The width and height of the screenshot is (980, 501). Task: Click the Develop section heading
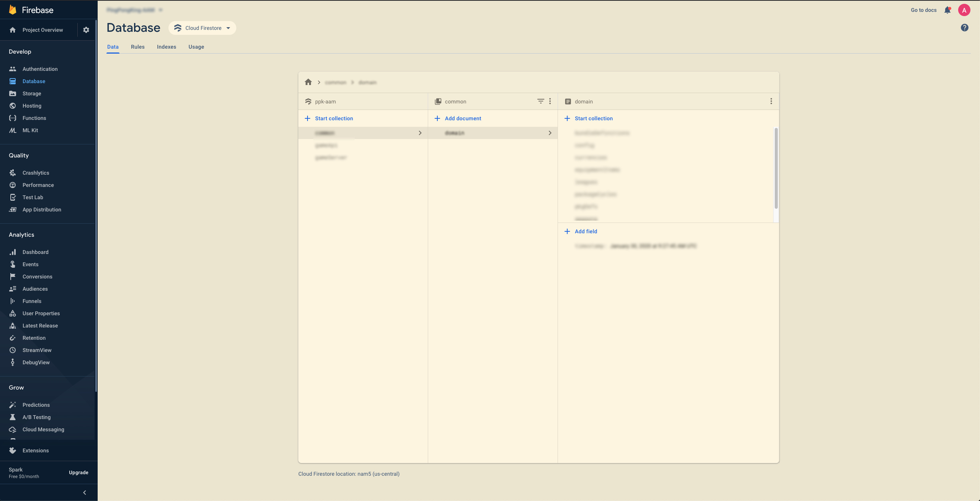[x=20, y=52]
